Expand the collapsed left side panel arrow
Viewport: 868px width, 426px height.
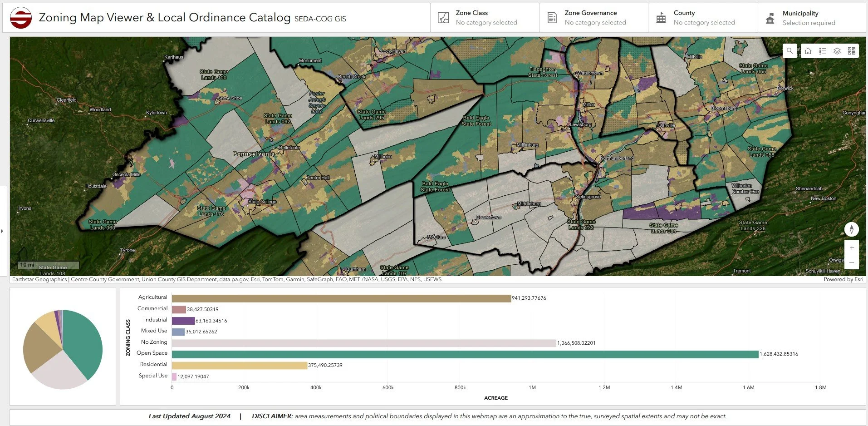2,231
